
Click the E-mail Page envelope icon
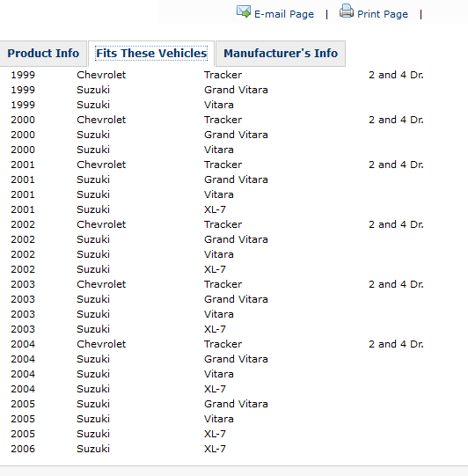point(244,11)
